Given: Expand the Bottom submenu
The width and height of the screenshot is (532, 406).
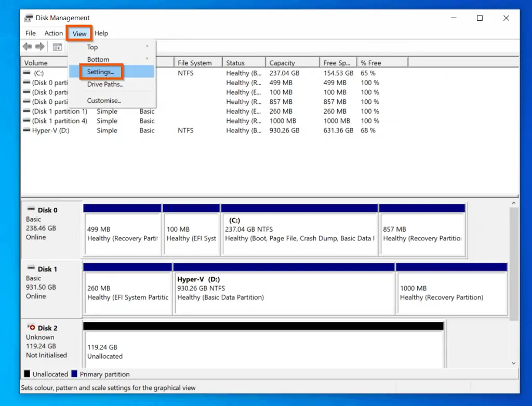Looking at the screenshot, I should tap(112, 59).
